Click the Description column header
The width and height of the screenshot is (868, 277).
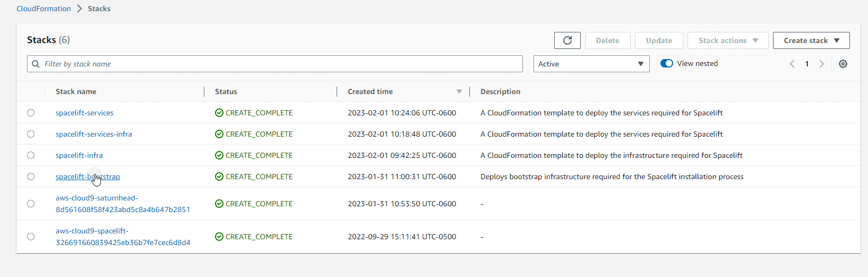[x=500, y=91]
